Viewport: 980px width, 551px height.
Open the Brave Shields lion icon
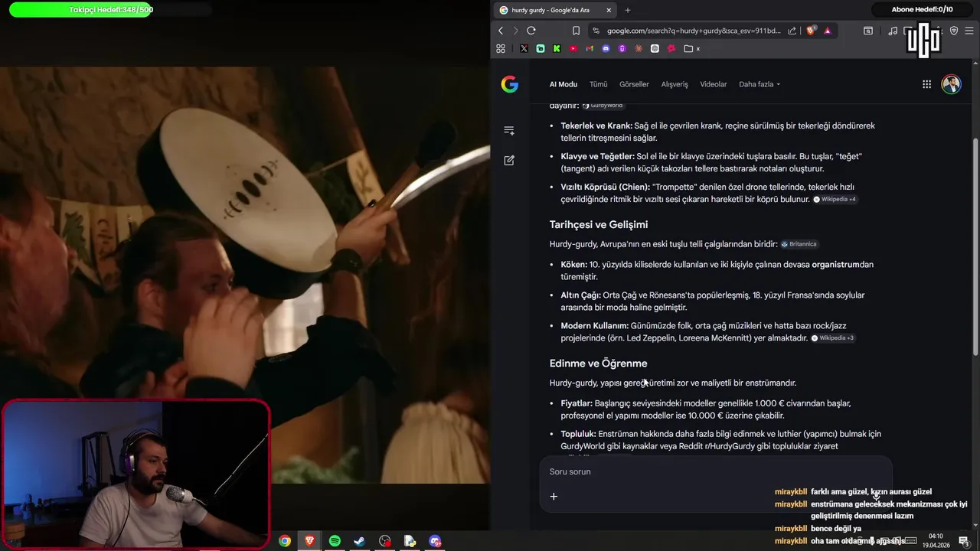click(x=811, y=31)
